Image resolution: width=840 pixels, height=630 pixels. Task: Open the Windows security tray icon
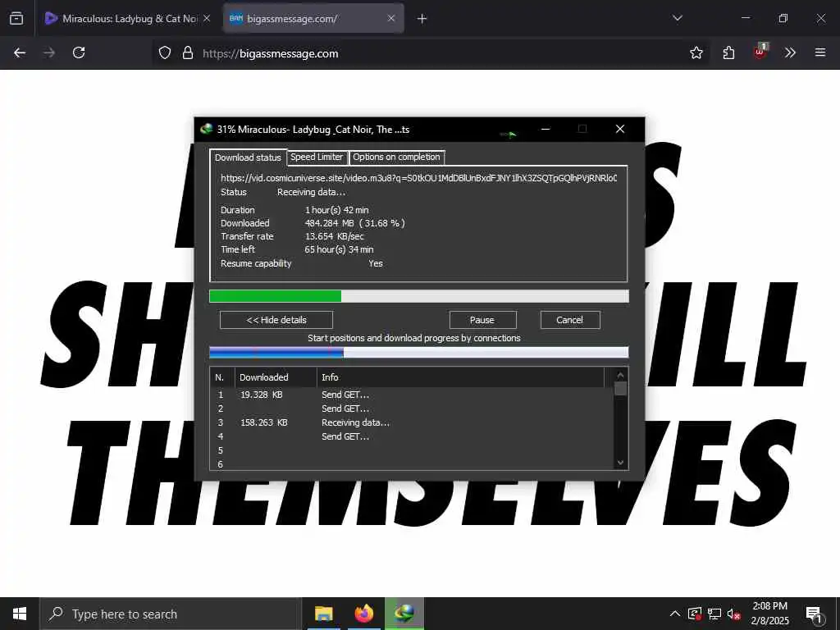[x=695, y=614]
